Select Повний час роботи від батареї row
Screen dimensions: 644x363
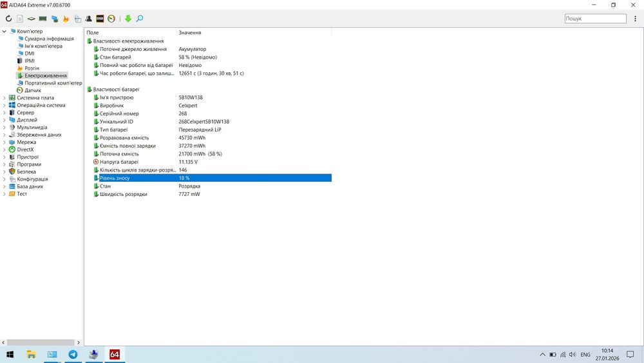tap(209, 65)
